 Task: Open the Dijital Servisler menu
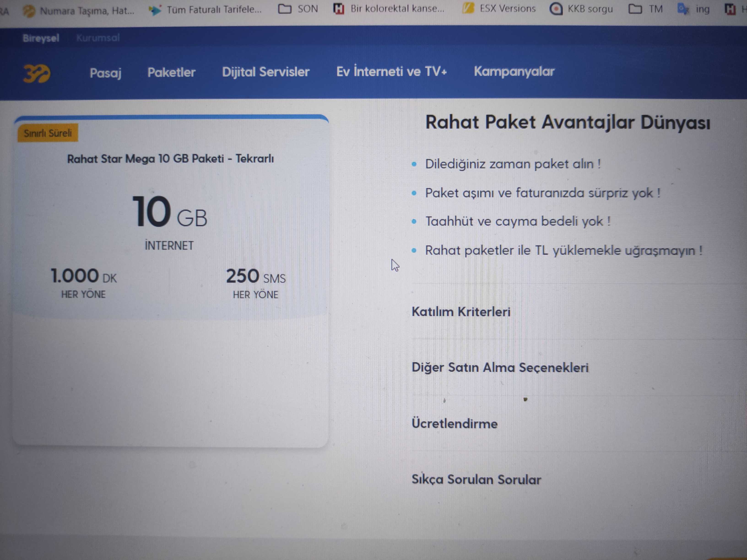pyautogui.click(x=265, y=72)
